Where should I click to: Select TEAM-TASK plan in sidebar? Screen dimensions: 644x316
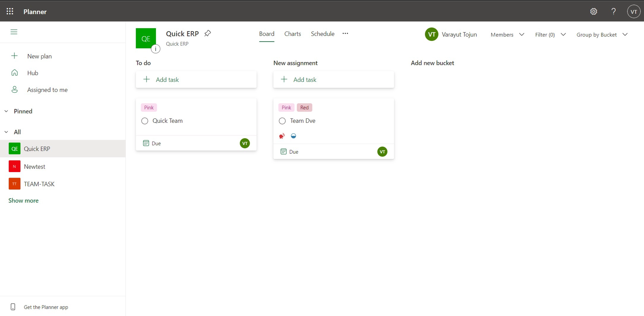click(63, 184)
